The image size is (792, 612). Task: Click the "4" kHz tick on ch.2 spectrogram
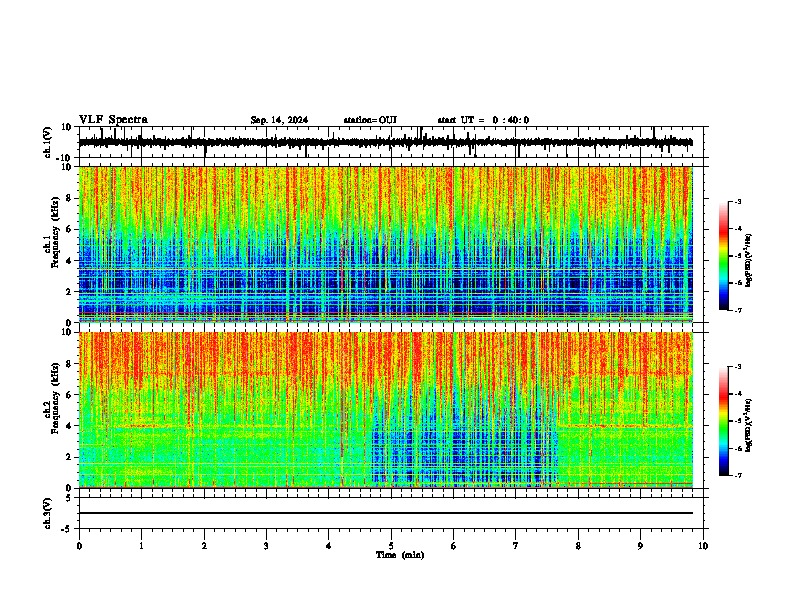coord(69,426)
